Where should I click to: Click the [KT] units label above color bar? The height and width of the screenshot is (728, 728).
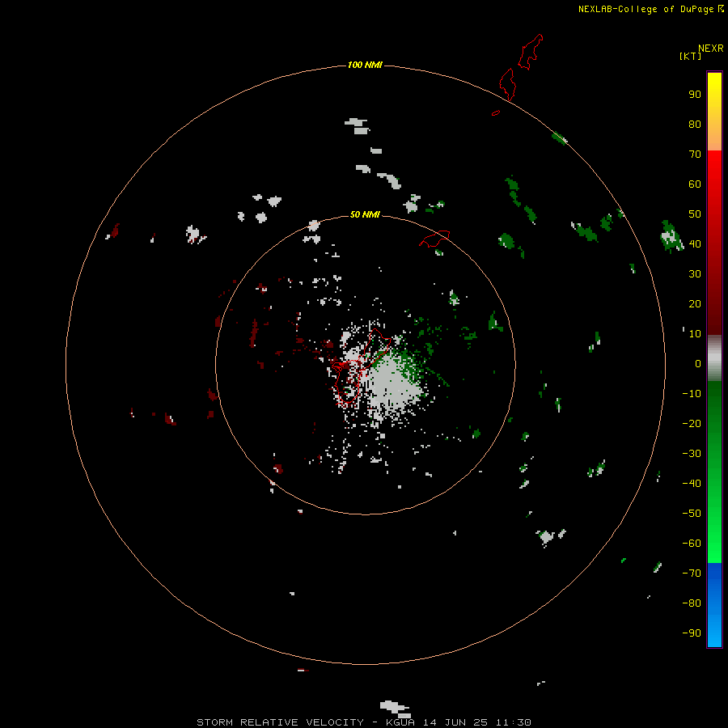[x=690, y=56]
